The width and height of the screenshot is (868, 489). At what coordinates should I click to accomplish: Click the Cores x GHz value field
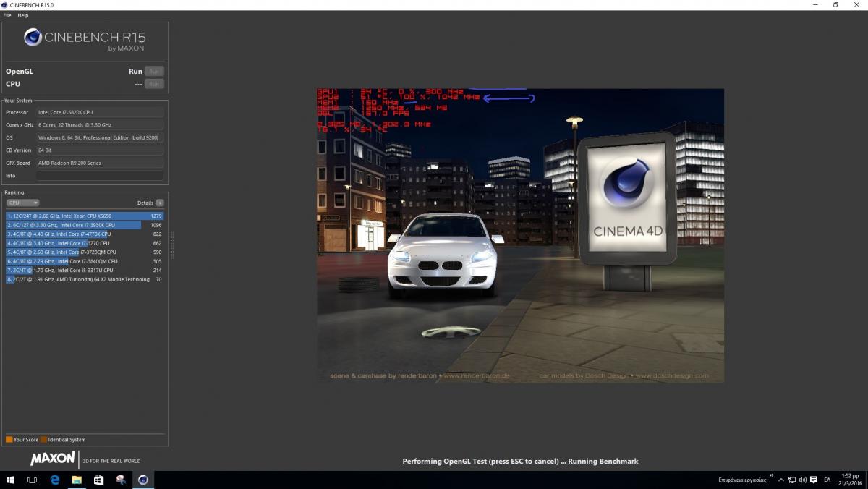[100, 125]
